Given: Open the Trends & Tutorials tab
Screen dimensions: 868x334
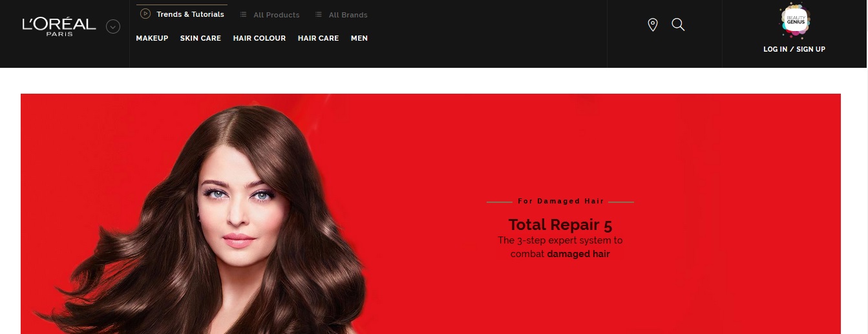Looking at the screenshot, I should point(190,14).
